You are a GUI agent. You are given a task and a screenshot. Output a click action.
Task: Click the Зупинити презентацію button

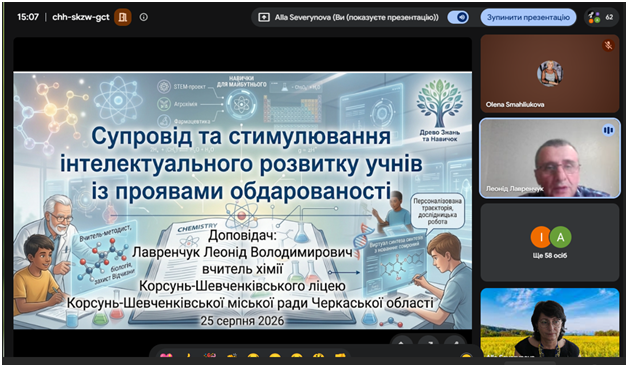528,17
